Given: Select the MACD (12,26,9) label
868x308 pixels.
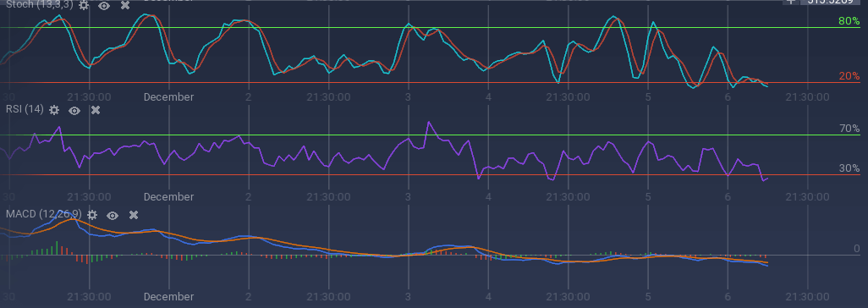Looking at the screenshot, I should (x=43, y=214).
